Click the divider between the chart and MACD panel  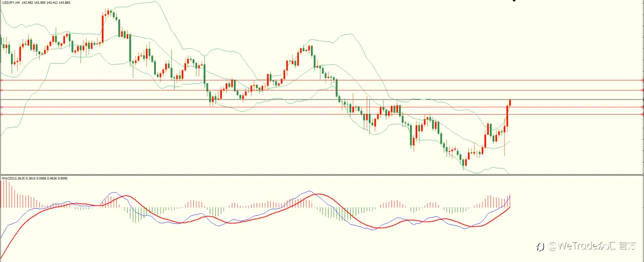coord(322,175)
